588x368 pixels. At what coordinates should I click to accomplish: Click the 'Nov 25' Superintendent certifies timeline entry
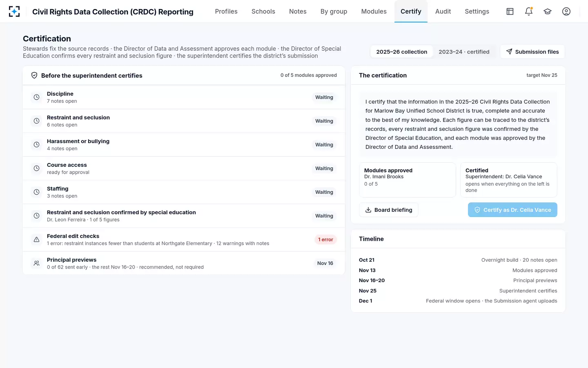458,291
